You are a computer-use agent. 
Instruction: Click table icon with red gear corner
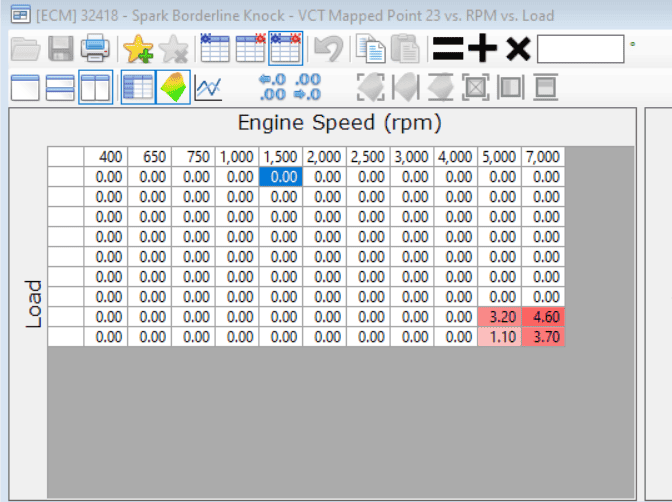click(x=251, y=48)
